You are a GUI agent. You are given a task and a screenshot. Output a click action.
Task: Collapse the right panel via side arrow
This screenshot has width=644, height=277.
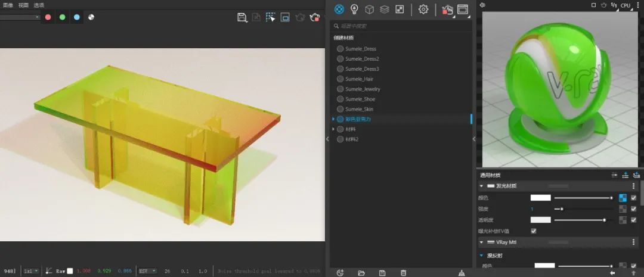pos(474,139)
